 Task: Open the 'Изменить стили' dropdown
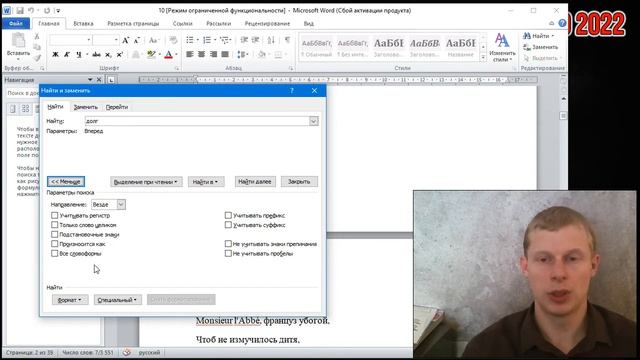502,47
